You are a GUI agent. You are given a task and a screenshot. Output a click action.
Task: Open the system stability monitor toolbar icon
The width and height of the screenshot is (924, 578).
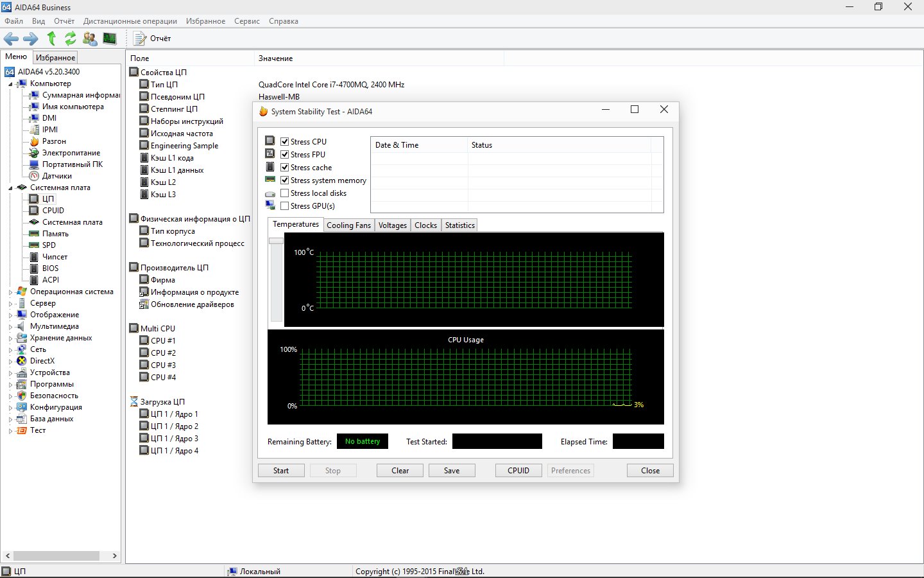point(110,39)
